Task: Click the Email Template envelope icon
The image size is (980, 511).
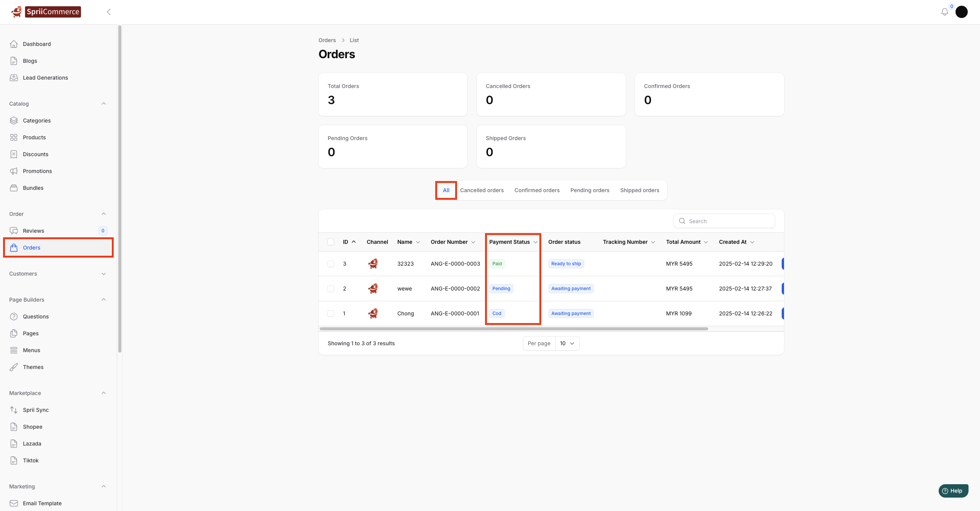Action: click(14, 503)
